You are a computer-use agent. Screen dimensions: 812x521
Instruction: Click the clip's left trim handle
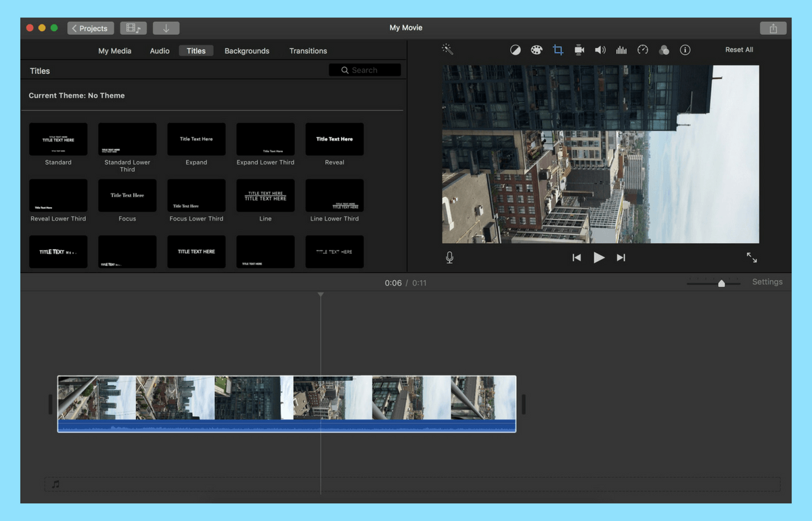tap(51, 405)
